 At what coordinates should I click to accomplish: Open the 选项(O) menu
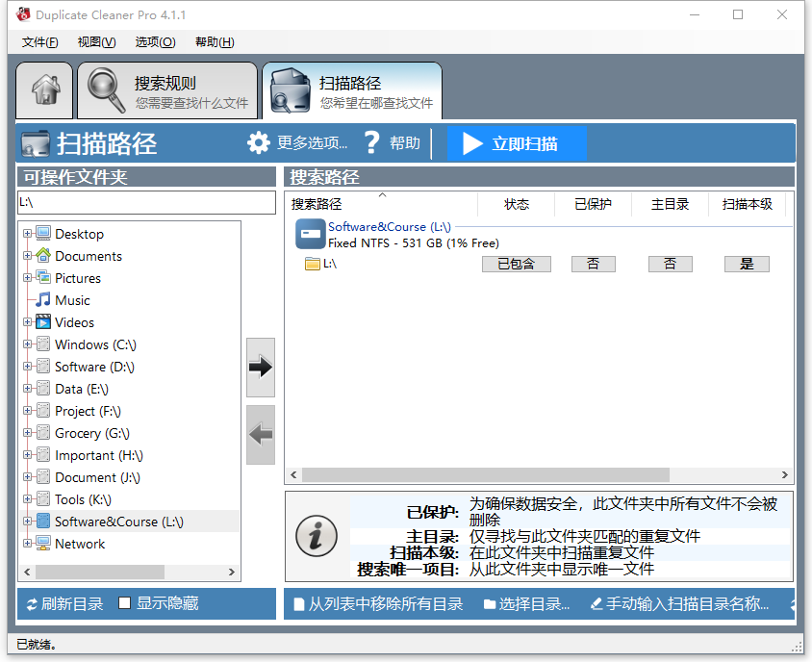(155, 42)
